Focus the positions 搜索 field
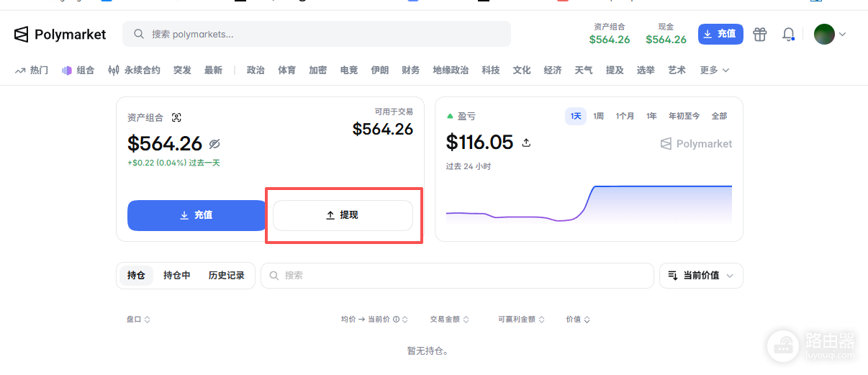 (457, 276)
